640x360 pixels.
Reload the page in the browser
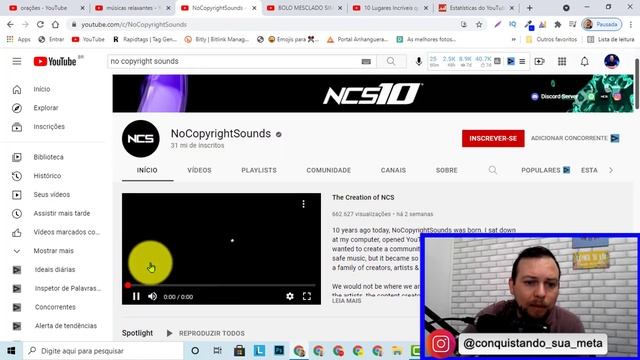40,24
